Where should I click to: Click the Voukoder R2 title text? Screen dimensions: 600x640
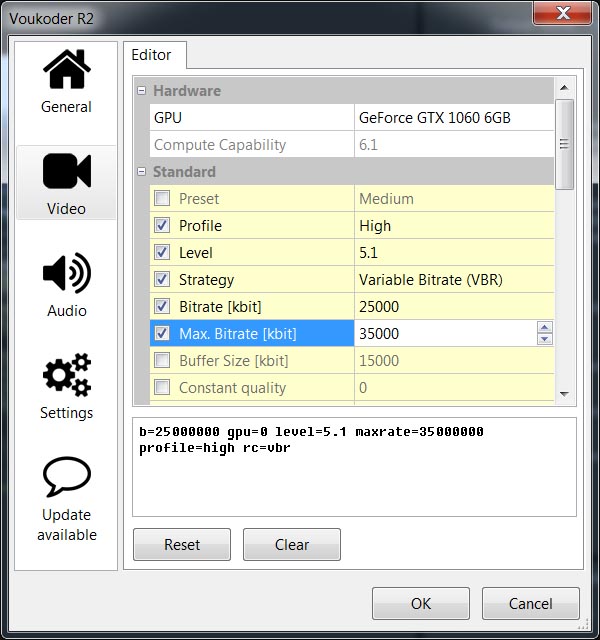(x=51, y=18)
